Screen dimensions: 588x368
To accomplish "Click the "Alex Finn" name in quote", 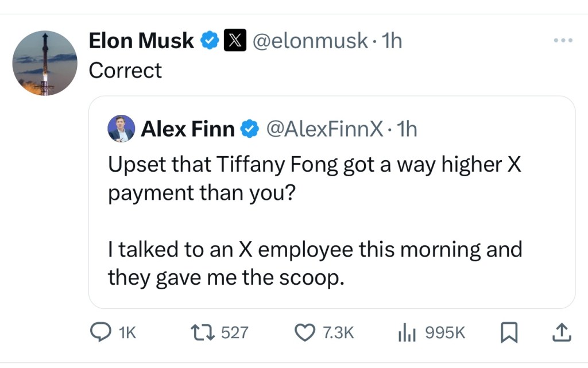I will pos(188,129).
